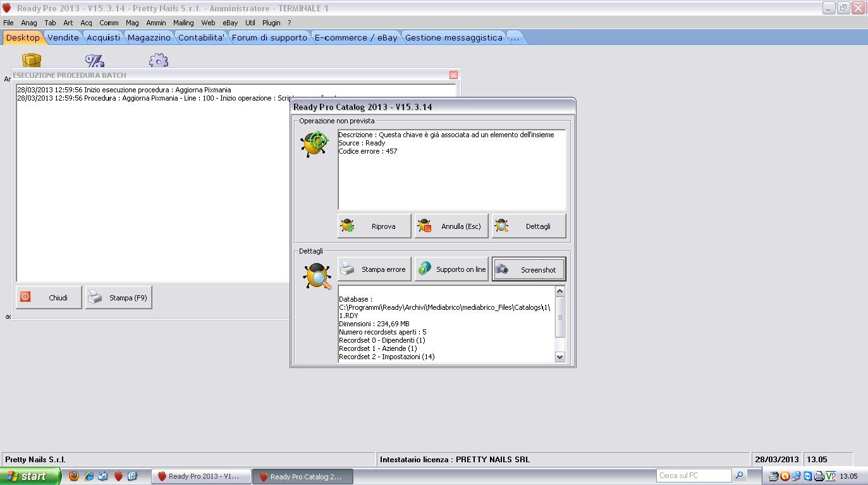Open the Comm menu

[109, 23]
